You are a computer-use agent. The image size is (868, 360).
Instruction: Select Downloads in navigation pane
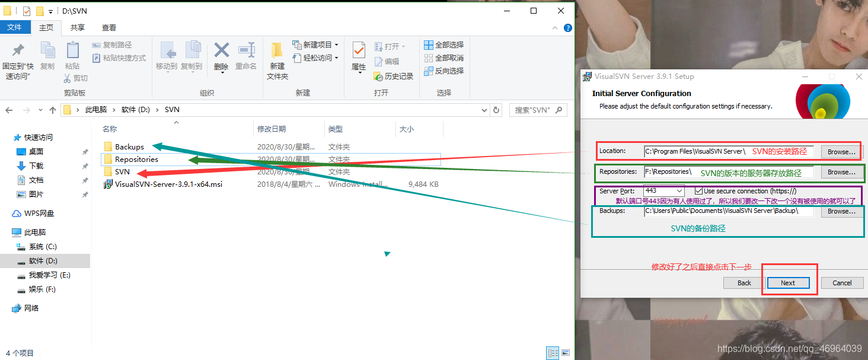(x=36, y=165)
